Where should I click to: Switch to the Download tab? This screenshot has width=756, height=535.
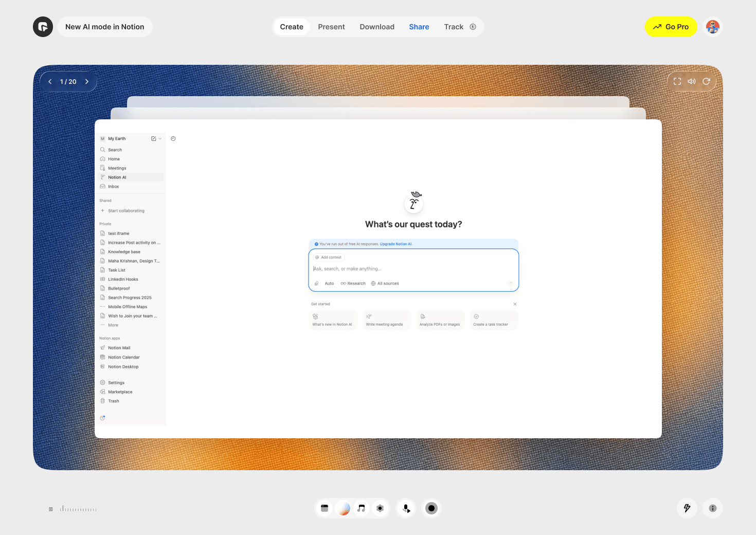(377, 27)
